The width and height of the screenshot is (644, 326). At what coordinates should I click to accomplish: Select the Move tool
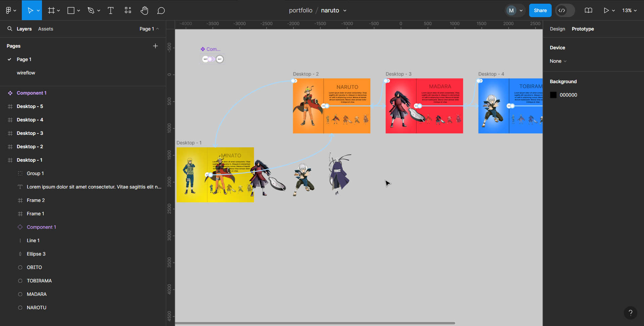coord(30,10)
